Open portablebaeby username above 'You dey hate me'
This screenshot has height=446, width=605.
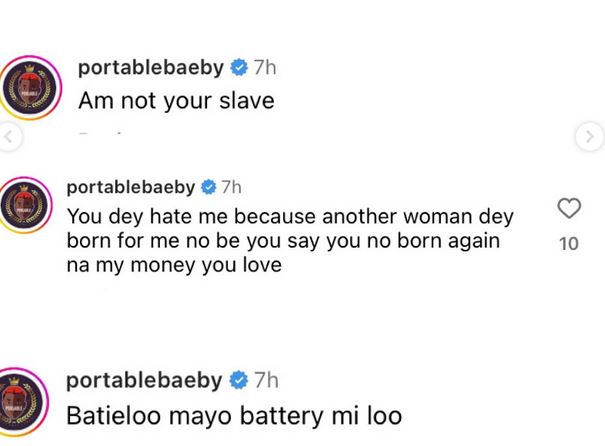131,188
